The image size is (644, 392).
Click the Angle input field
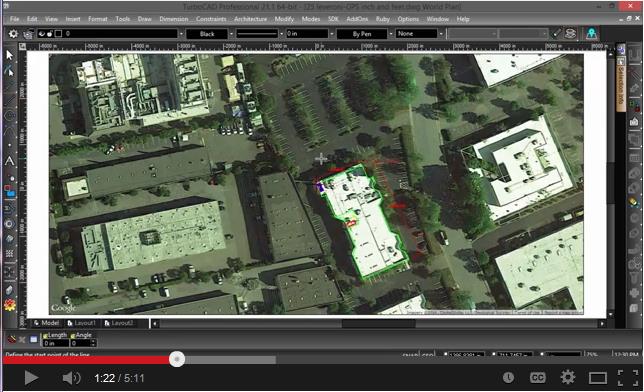pos(80,343)
